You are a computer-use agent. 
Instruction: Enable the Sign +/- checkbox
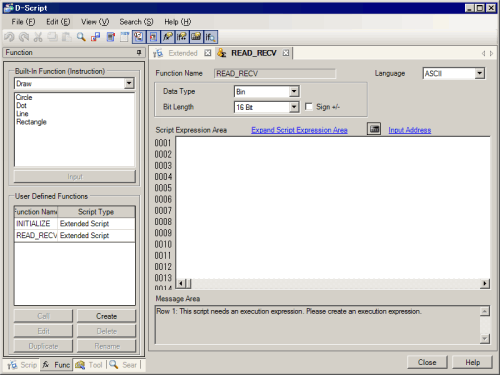309,107
